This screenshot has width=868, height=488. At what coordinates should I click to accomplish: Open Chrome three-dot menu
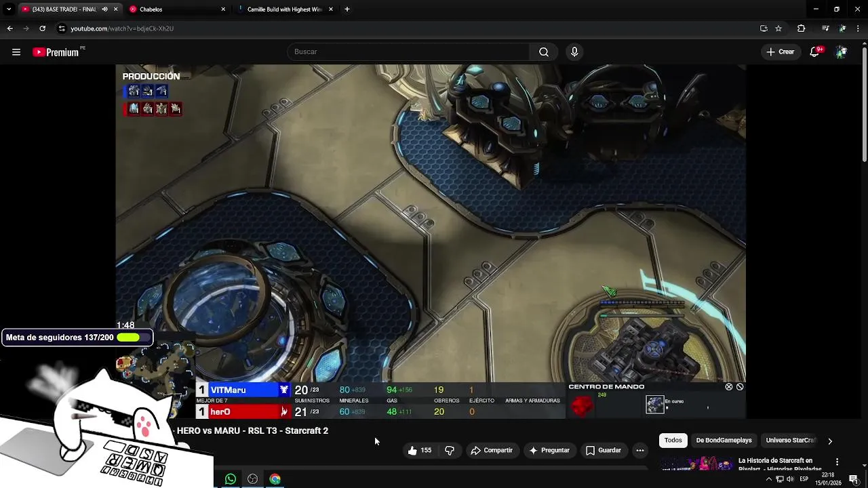(x=859, y=28)
